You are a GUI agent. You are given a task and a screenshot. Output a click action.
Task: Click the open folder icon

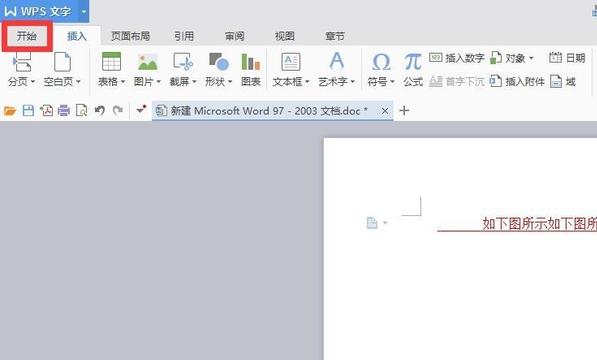point(10,111)
